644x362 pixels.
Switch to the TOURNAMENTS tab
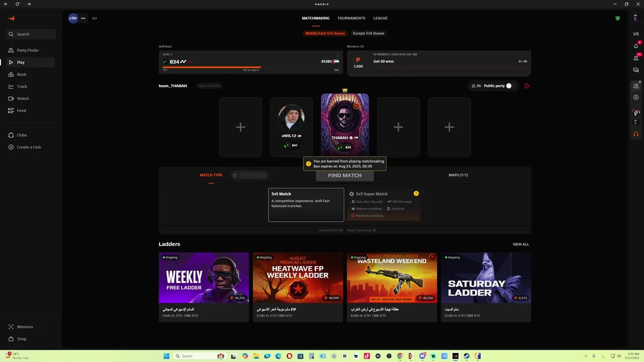[351, 18]
